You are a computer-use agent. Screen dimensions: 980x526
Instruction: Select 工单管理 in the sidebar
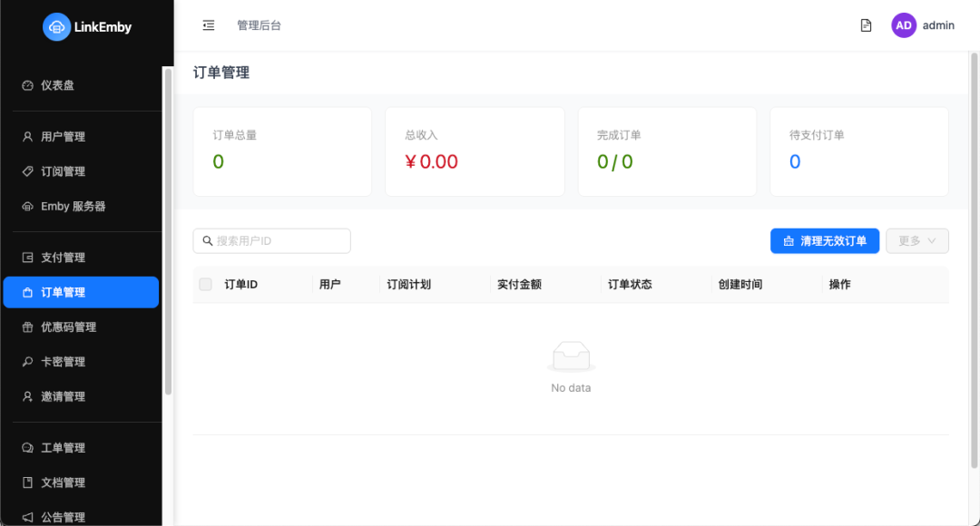[63, 448]
